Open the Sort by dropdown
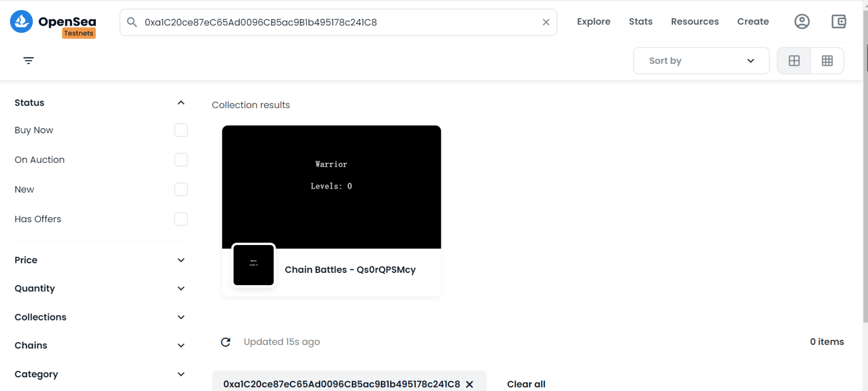The height and width of the screenshot is (391, 868). (701, 61)
